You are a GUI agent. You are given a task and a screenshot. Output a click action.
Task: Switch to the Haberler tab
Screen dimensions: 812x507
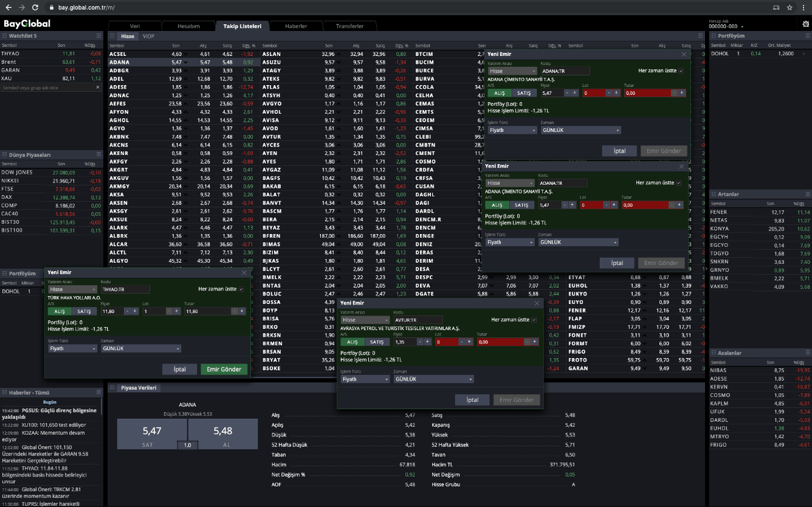coord(296,26)
